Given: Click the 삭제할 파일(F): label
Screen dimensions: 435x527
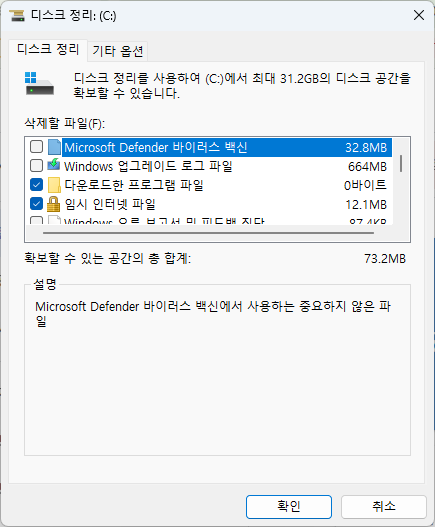Looking at the screenshot, I should point(65,124).
